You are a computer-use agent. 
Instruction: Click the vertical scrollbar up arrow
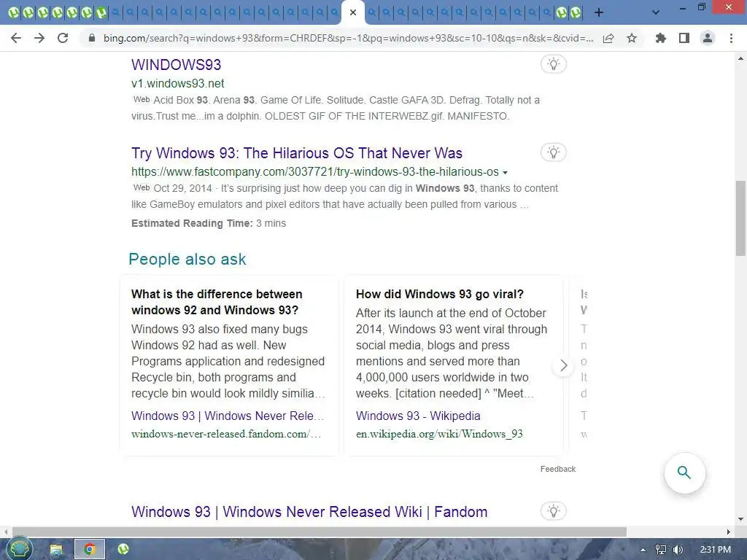[x=741, y=58]
